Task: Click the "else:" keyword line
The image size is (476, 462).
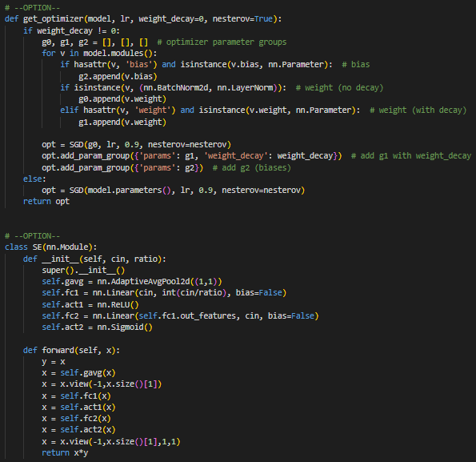Action: 34,179
